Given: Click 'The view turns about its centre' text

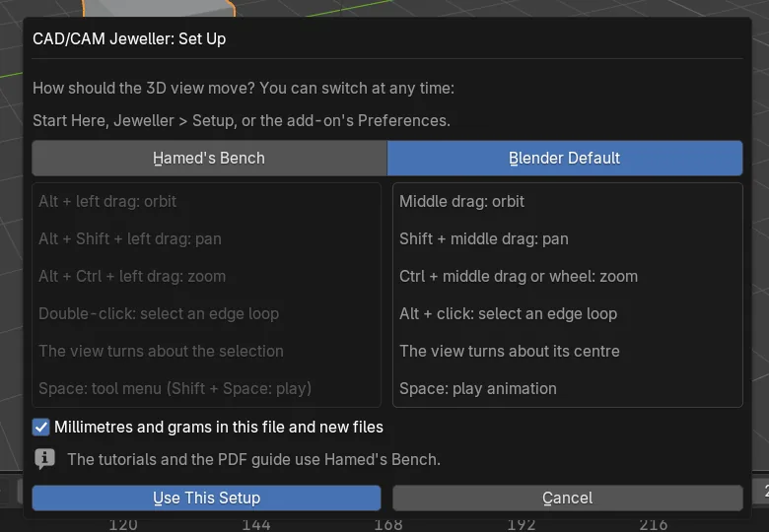Looking at the screenshot, I should point(509,352).
